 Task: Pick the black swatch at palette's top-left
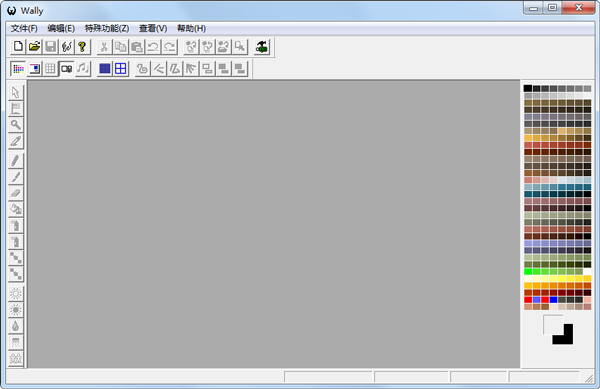pyautogui.click(x=528, y=88)
